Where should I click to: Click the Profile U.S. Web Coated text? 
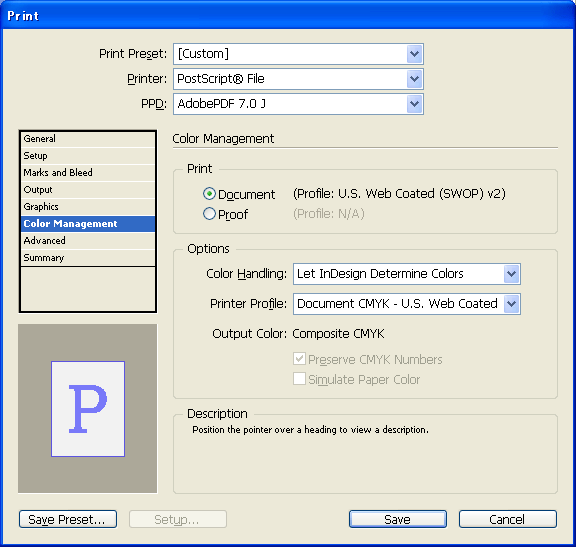point(399,194)
